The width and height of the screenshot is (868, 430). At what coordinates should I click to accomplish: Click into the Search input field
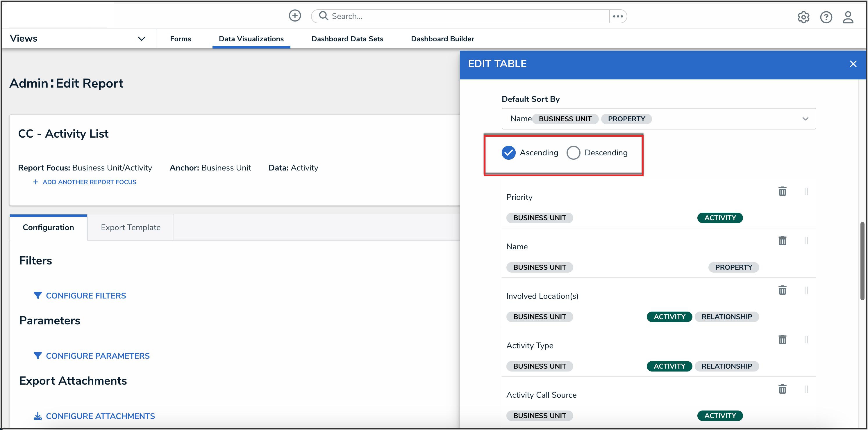(465, 16)
